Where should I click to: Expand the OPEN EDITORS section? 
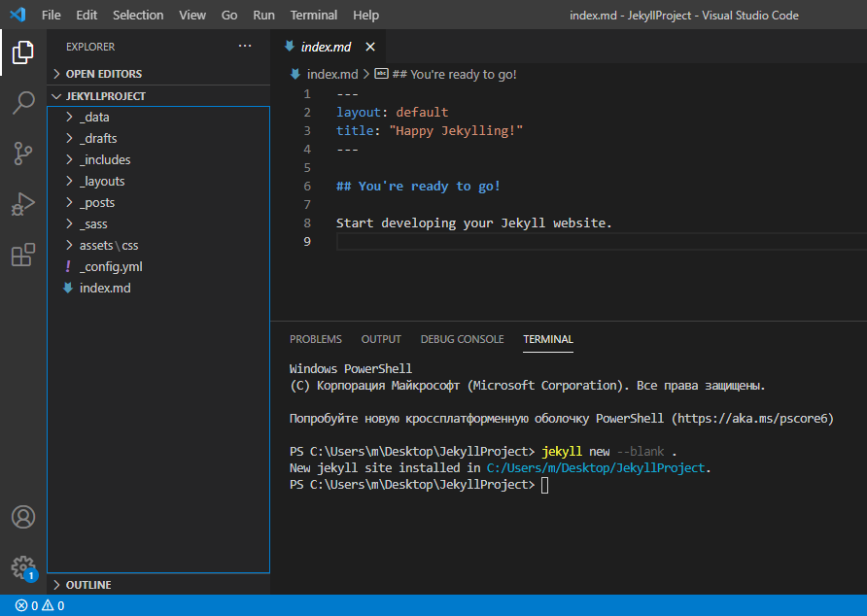click(x=103, y=74)
